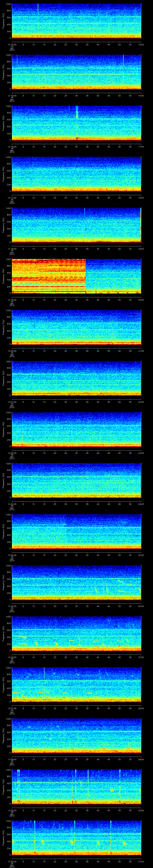Image resolution: width=153 pixels, height=868 pixels.
Task: Click the 13:20:00 start time label
Action: [x=12, y=351]
